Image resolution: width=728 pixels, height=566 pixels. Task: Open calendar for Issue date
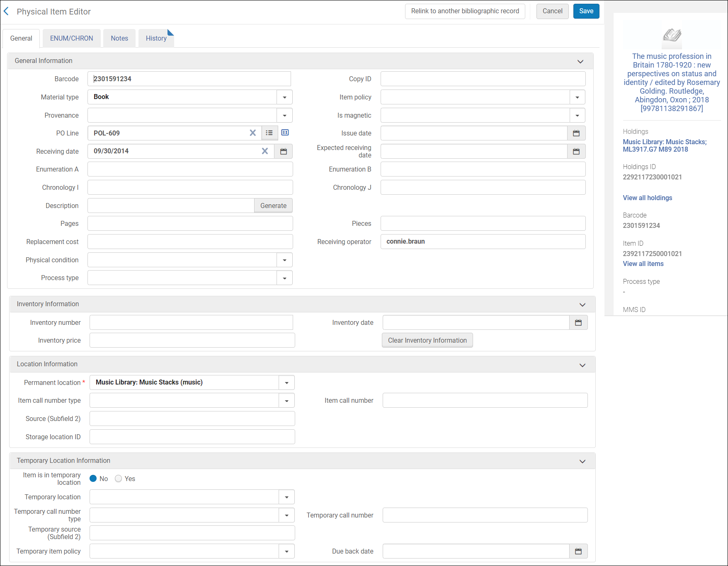coord(576,133)
